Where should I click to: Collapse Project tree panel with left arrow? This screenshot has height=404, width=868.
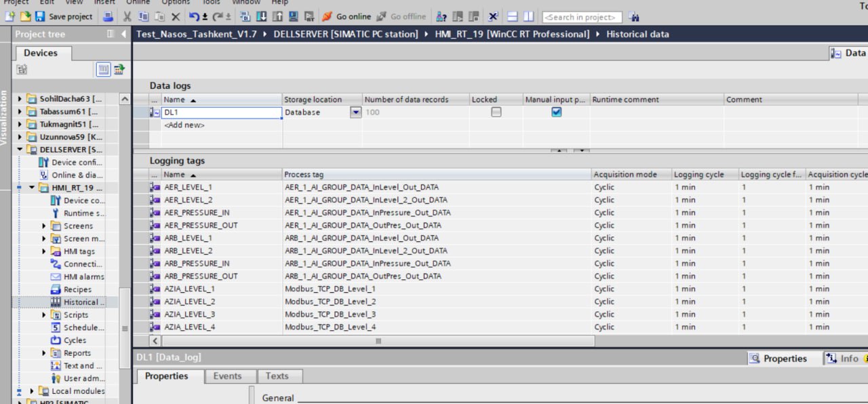(123, 34)
